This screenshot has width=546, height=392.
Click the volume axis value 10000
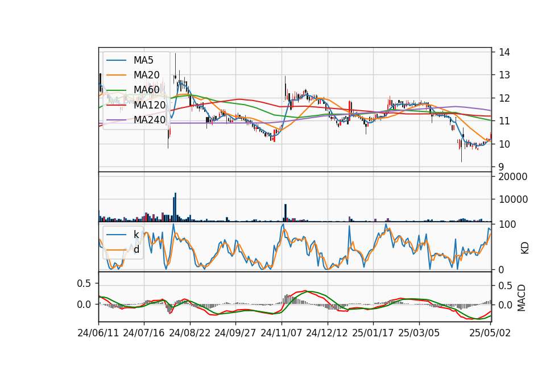coord(513,199)
